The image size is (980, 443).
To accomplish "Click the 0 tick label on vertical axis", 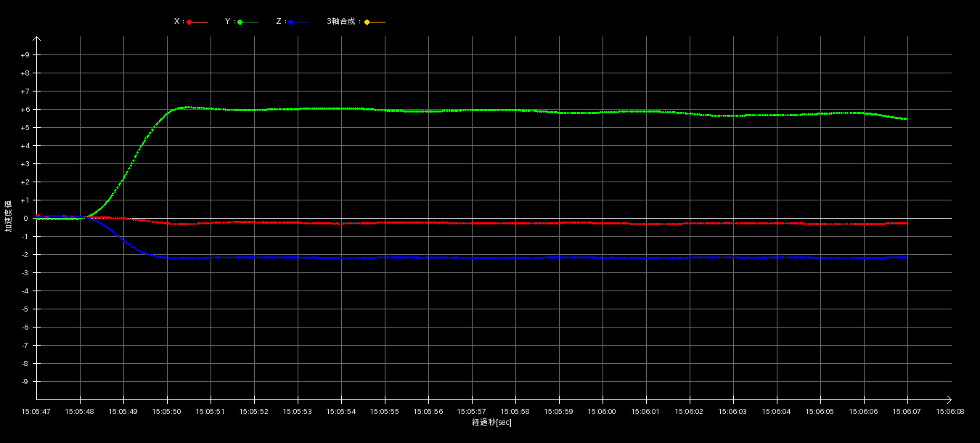I will 25,219.
